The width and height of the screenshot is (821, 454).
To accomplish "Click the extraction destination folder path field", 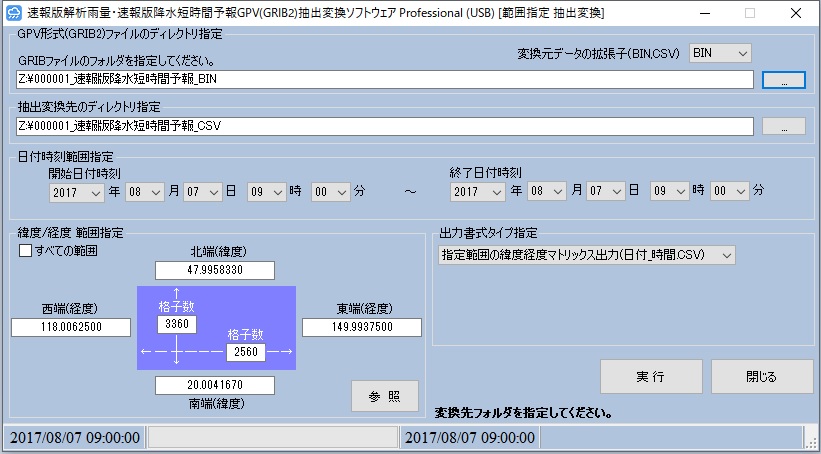I will pyautogui.click(x=384, y=126).
